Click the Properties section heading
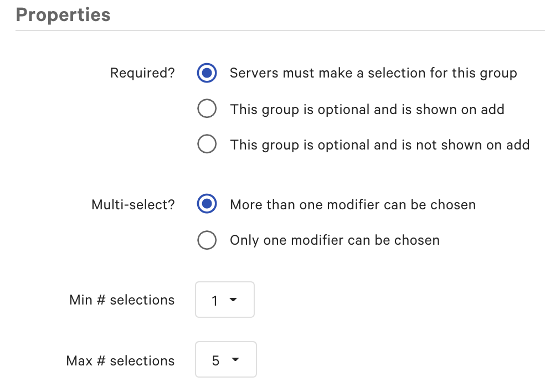The image size is (545, 392). click(63, 15)
